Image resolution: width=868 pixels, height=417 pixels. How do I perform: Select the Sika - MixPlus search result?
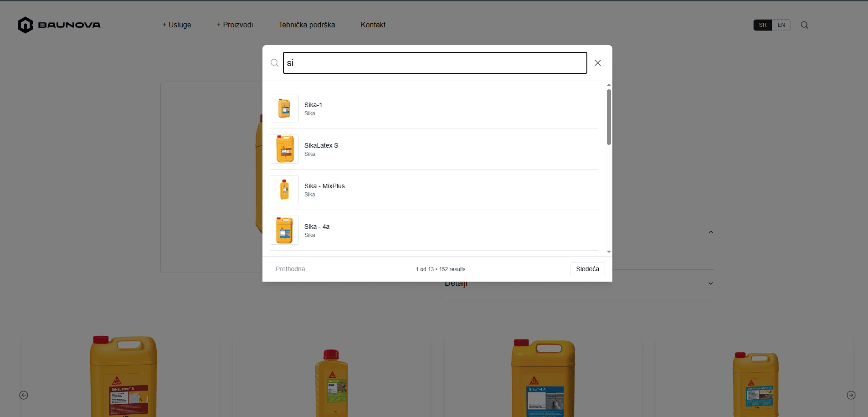[x=324, y=186]
